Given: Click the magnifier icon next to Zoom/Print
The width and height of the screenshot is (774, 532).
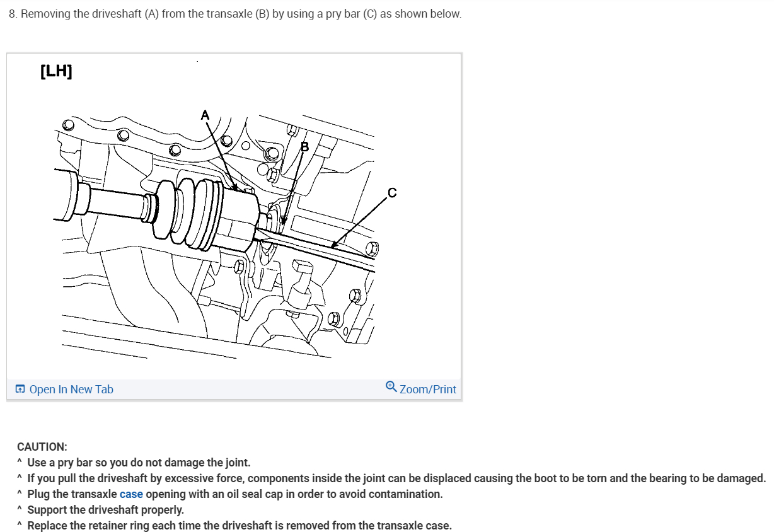Looking at the screenshot, I should click(391, 387).
